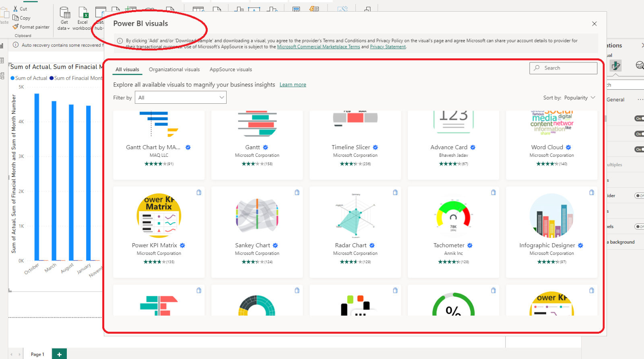
Task: Click the clipboard icon on Tachometer card
Action: (x=493, y=193)
